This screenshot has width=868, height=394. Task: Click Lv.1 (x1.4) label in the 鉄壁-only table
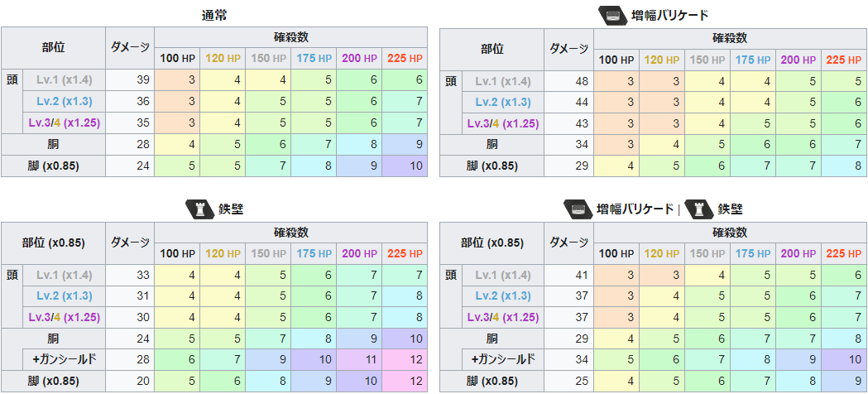point(65,275)
